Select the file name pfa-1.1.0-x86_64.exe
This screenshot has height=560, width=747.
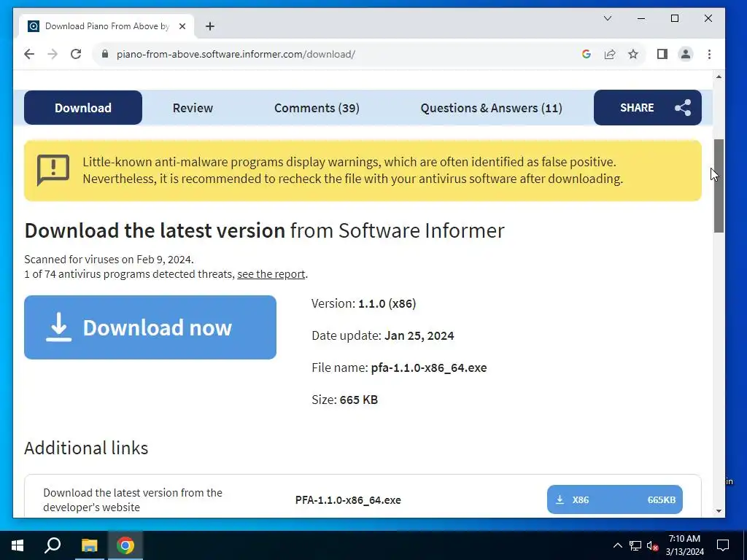[429, 367]
